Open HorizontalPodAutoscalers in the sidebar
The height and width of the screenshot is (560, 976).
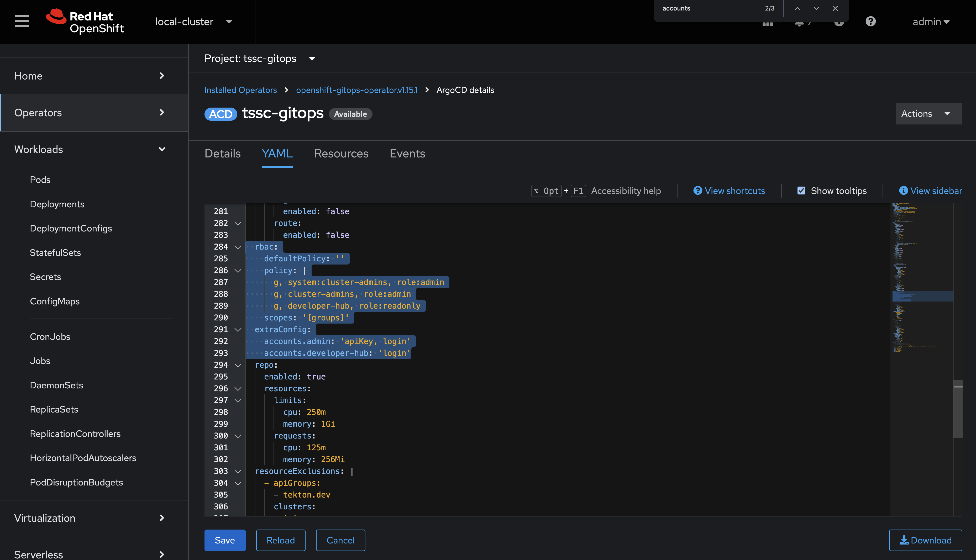(x=83, y=458)
